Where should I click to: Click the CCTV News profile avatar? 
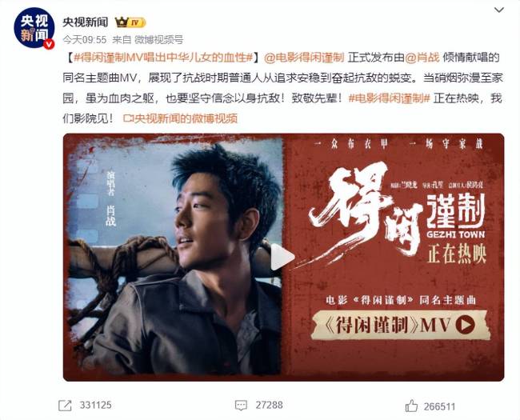pyautogui.click(x=34, y=29)
